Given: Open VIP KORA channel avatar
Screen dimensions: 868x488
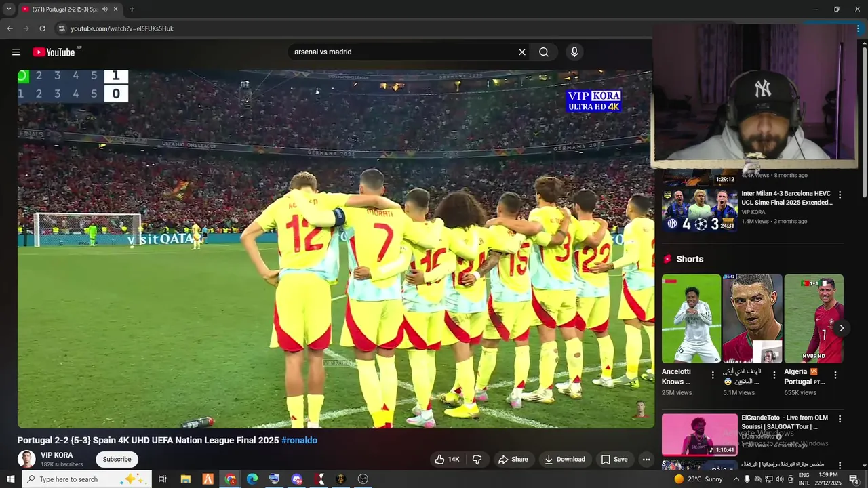Looking at the screenshot, I should click(x=26, y=459).
